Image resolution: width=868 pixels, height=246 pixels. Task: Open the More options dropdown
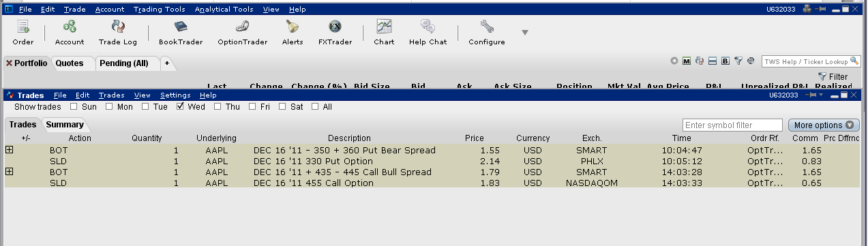[x=824, y=125]
